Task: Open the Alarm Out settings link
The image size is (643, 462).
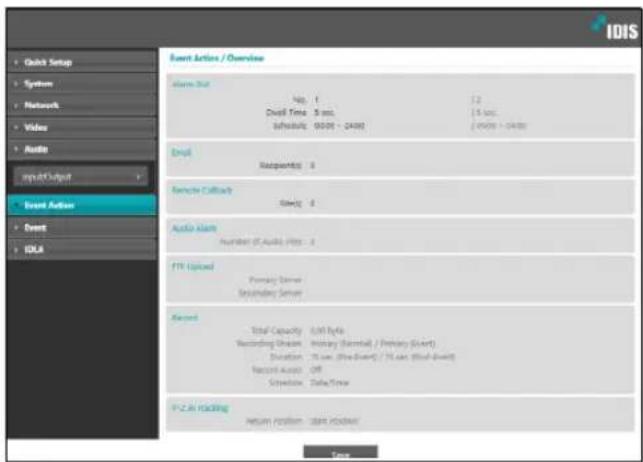Action: pyautogui.click(x=191, y=84)
